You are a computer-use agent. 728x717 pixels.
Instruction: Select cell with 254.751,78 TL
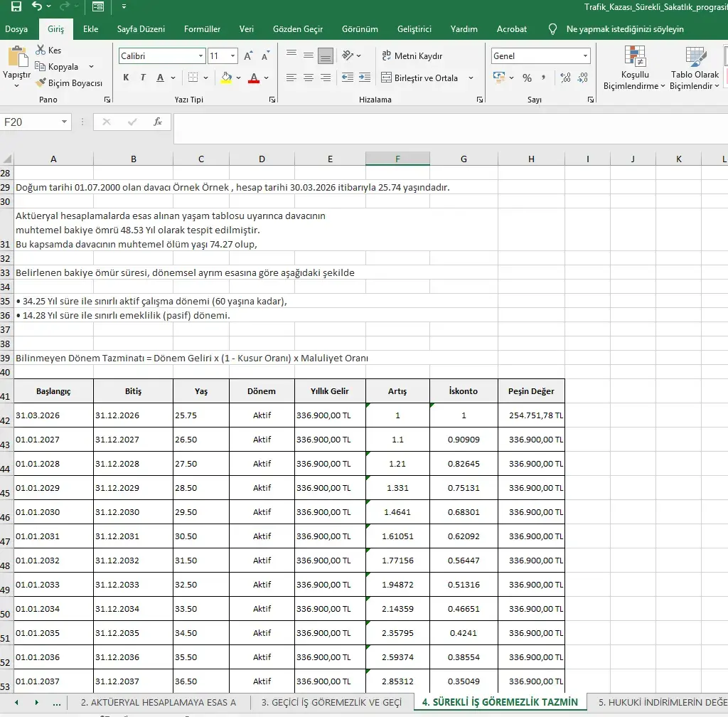pos(531,415)
